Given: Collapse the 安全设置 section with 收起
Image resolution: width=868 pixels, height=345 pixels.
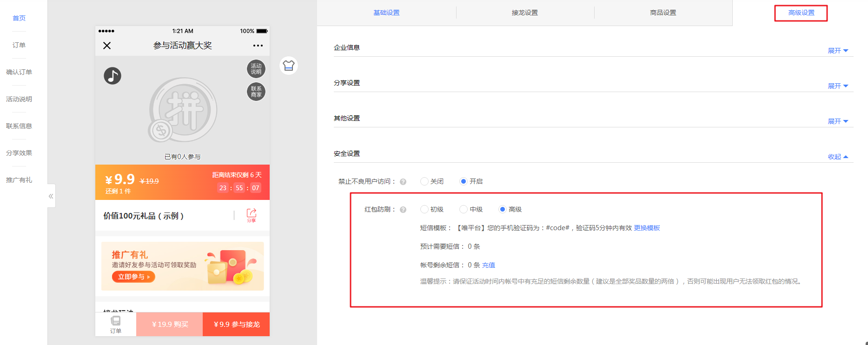Looking at the screenshot, I should point(838,157).
